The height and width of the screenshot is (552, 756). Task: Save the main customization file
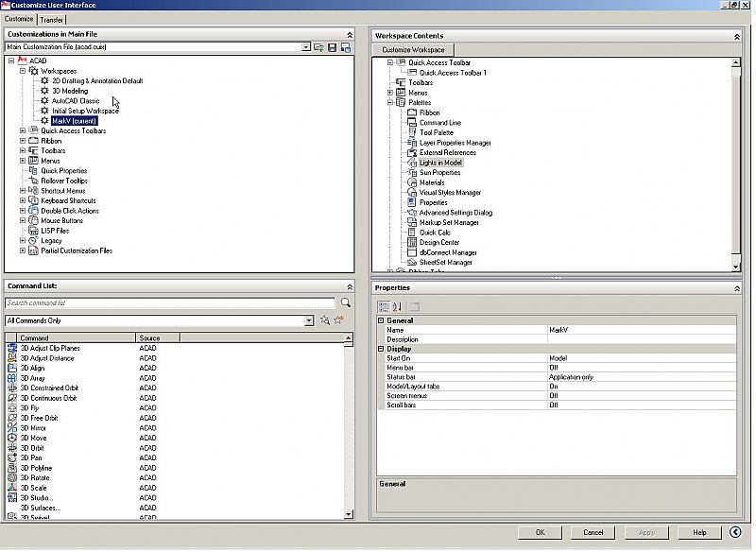(330, 46)
